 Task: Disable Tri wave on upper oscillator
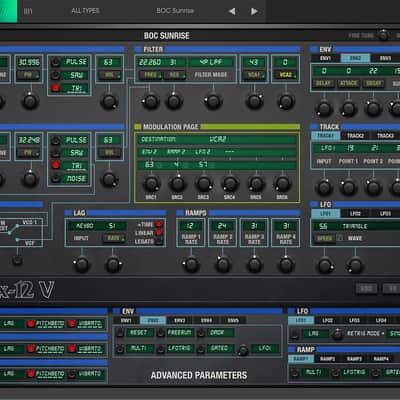(x=56, y=88)
